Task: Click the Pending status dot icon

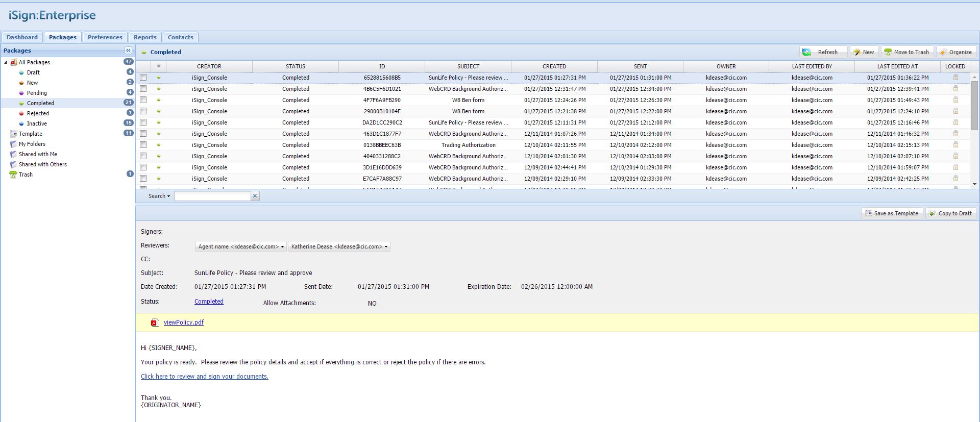Action: 21,93
